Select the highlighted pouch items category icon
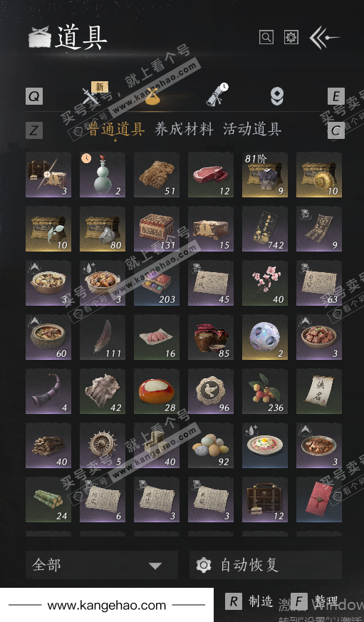364x622 pixels. [x=152, y=96]
